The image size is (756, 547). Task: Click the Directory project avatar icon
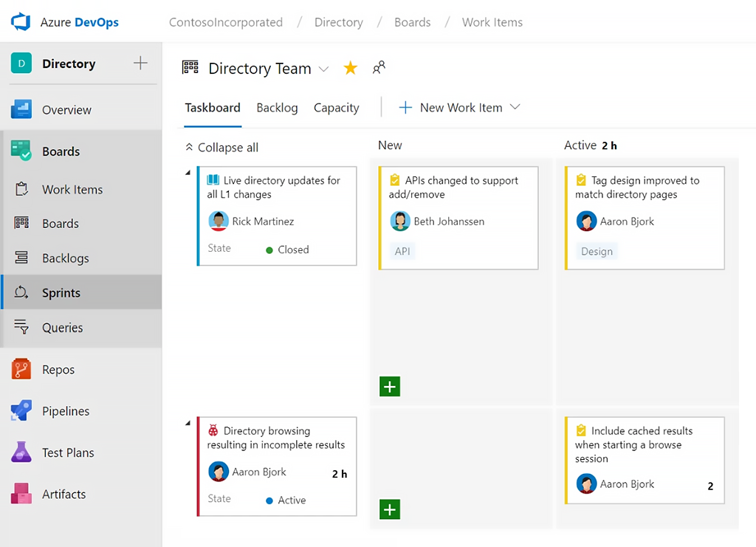point(21,63)
